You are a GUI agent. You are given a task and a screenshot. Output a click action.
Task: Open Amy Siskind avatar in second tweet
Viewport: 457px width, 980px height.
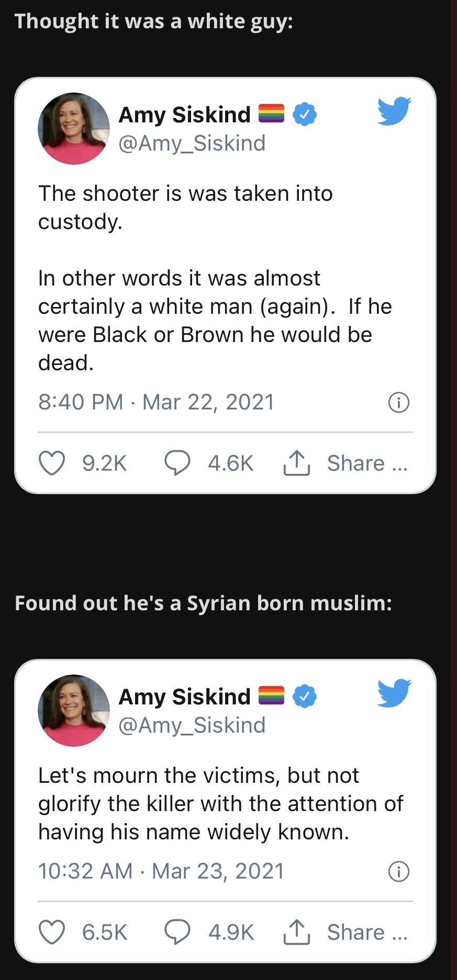pyautogui.click(x=74, y=711)
